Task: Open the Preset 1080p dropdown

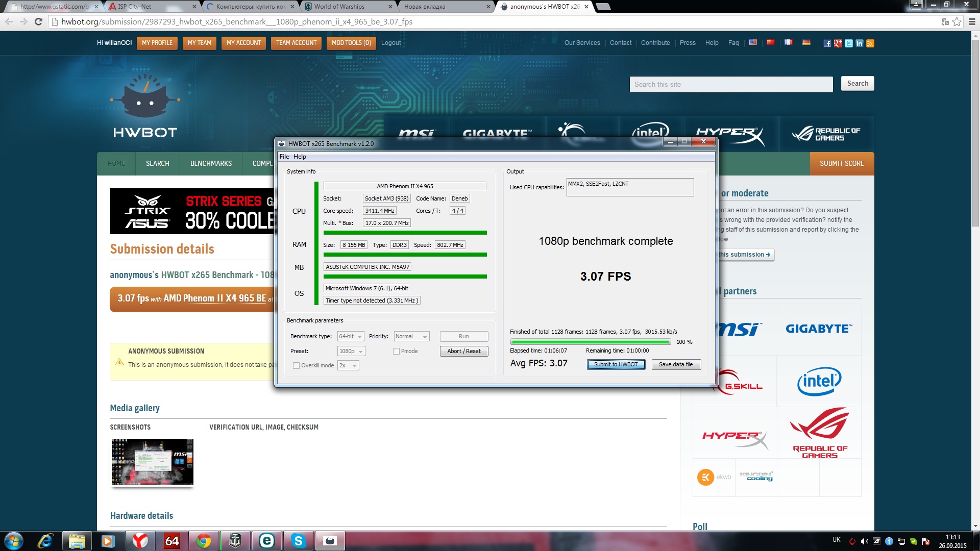Action: tap(351, 351)
